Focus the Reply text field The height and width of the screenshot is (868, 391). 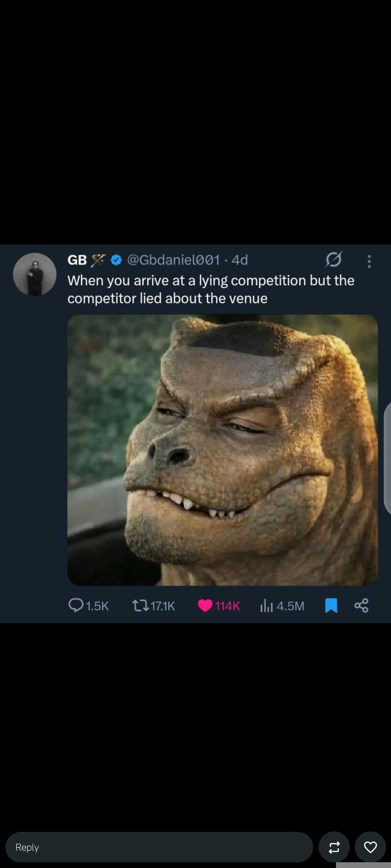(159, 847)
